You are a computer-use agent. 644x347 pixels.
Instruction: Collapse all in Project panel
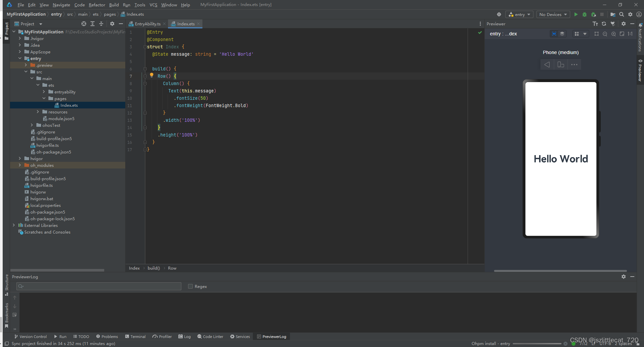(x=101, y=24)
